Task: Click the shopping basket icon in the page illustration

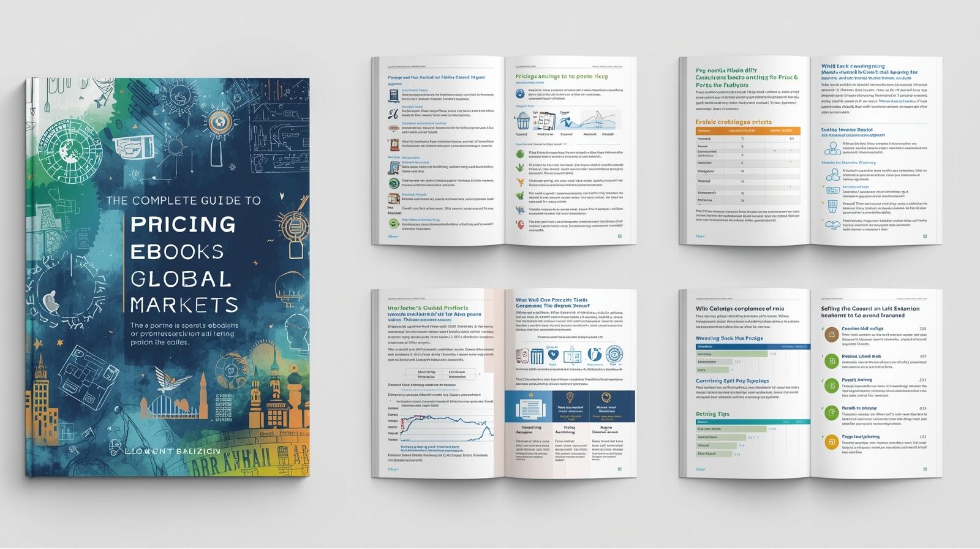Action: click(522, 119)
